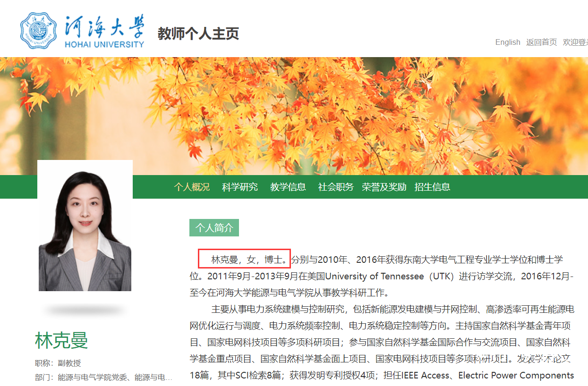Open the 社会服务 tab
This screenshot has width=588, height=386.
coord(336,187)
